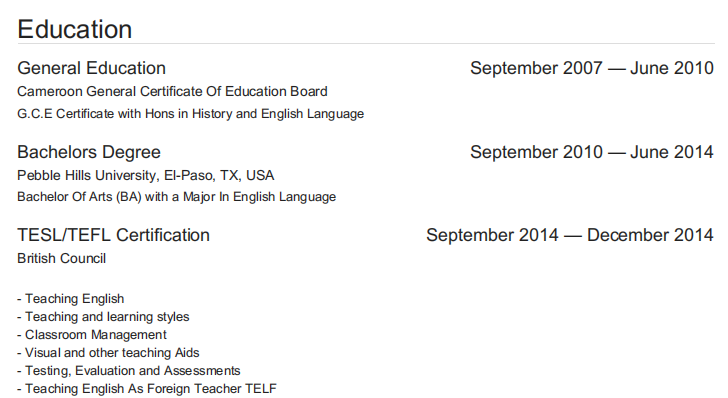Viewport: 728px width, 398px height.
Task: Click the Education section heading
Action: (x=75, y=29)
